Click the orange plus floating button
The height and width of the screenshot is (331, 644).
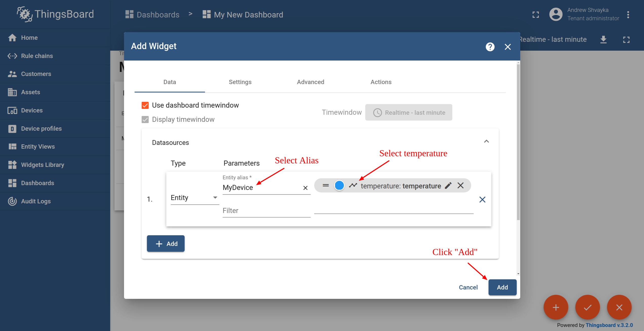coord(556,307)
